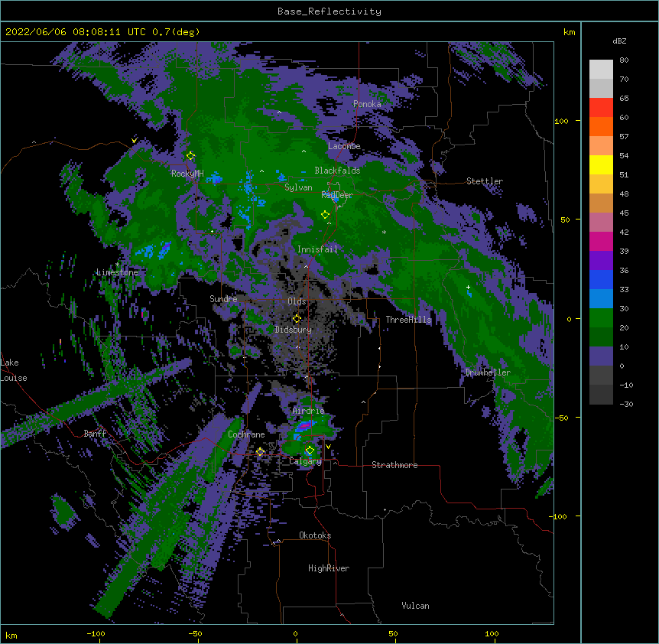Click the Stettler city label
659x644 pixels.
[x=485, y=181]
